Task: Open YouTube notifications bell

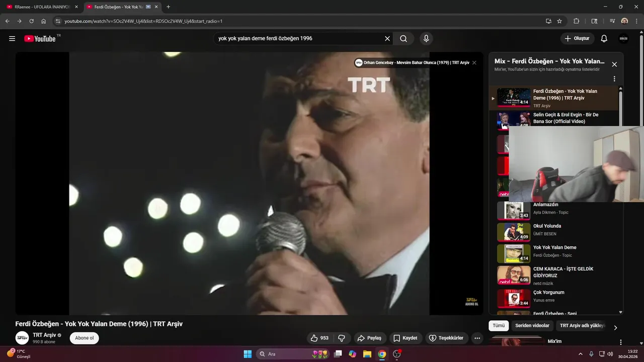Action: point(604,39)
